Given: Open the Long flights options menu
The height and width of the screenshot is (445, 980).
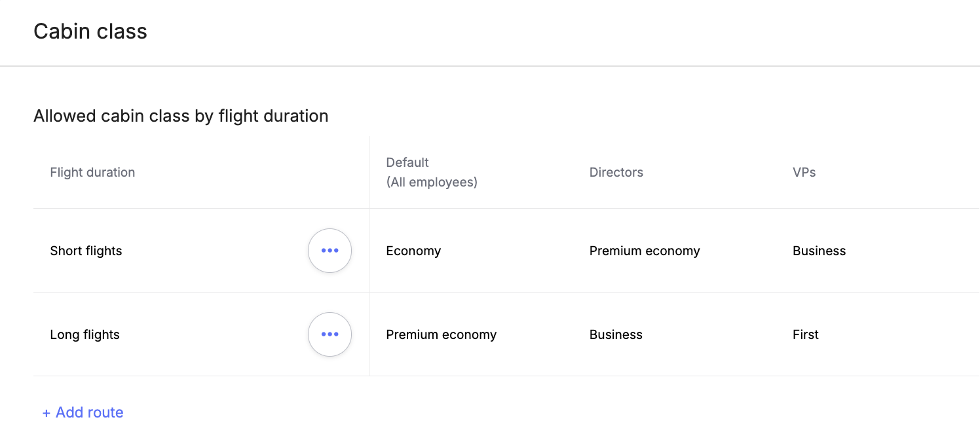Looking at the screenshot, I should coord(330,334).
